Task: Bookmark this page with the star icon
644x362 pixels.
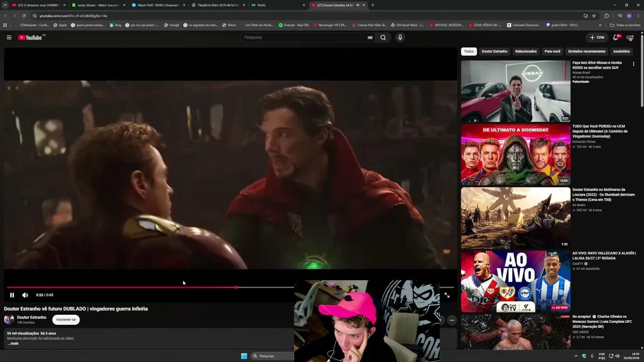Action: (594, 16)
